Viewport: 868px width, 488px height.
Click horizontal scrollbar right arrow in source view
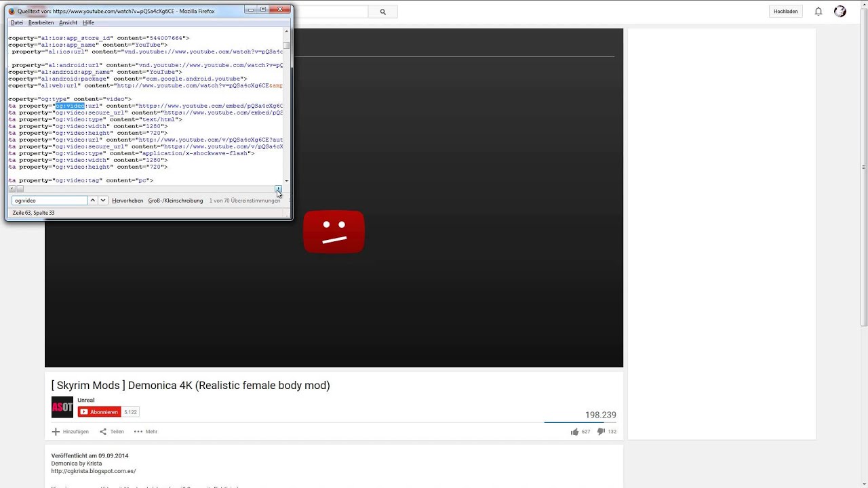278,188
